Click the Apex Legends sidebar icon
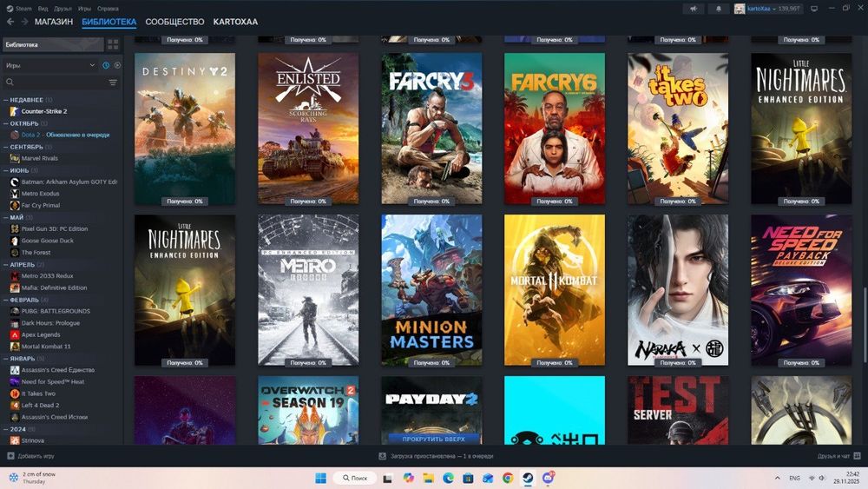This screenshot has width=868, height=489. pyautogui.click(x=15, y=334)
